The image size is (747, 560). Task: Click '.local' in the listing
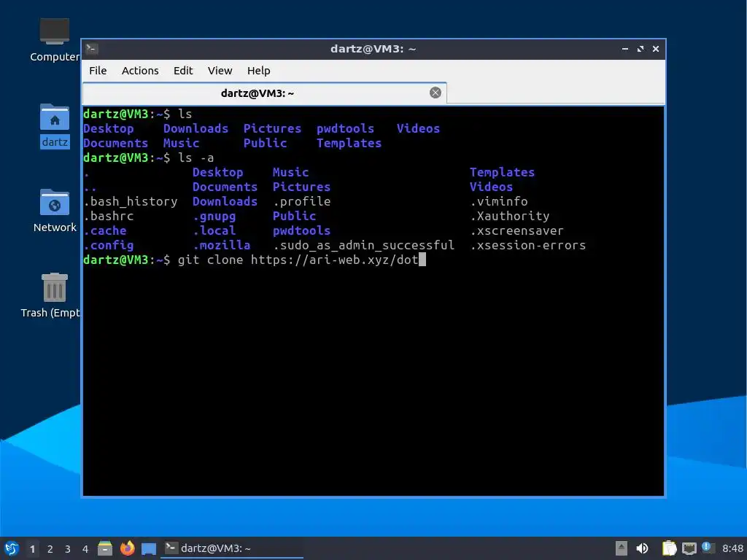click(x=214, y=230)
